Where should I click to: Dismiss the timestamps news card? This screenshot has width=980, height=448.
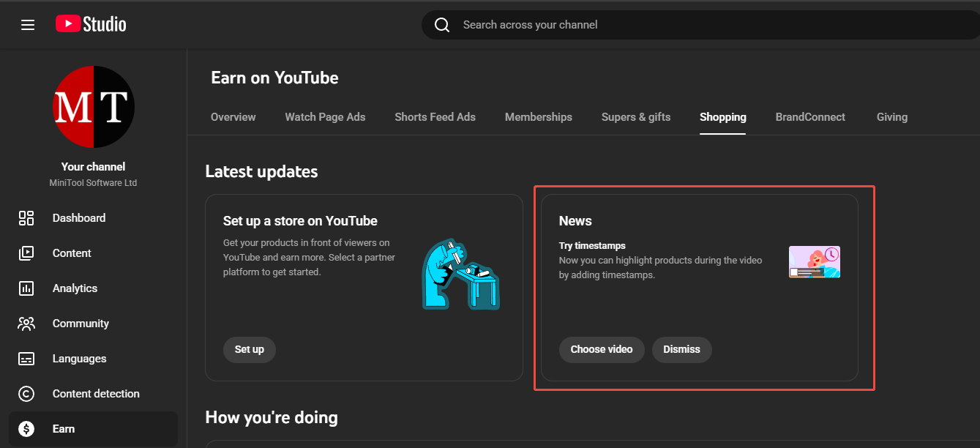pos(681,349)
